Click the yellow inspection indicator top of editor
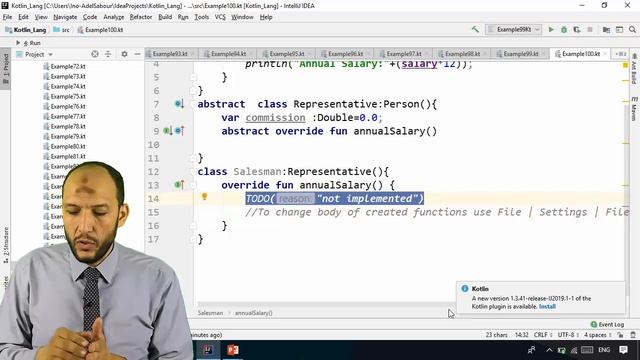 pos(625,65)
